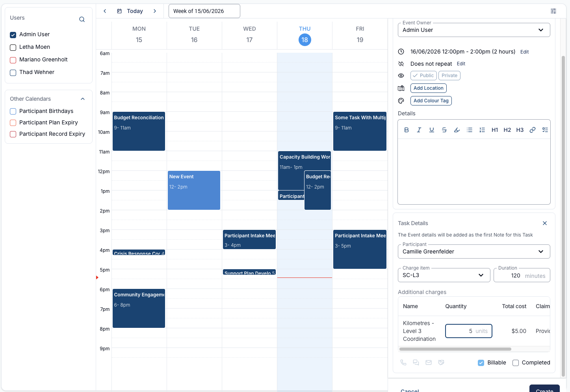Edit the event date and time
This screenshot has height=392, width=570.
(x=524, y=52)
